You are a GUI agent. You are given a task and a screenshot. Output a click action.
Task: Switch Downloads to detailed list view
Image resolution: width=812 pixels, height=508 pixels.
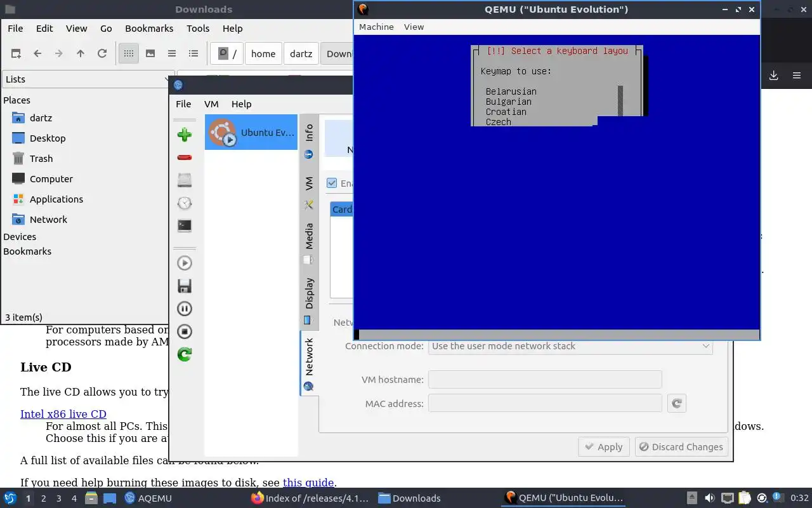(x=193, y=53)
